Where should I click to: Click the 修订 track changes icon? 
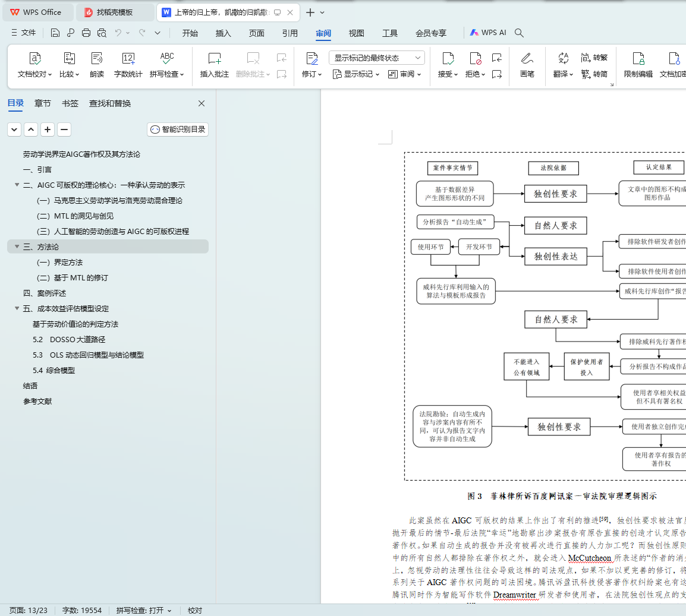pos(312,65)
